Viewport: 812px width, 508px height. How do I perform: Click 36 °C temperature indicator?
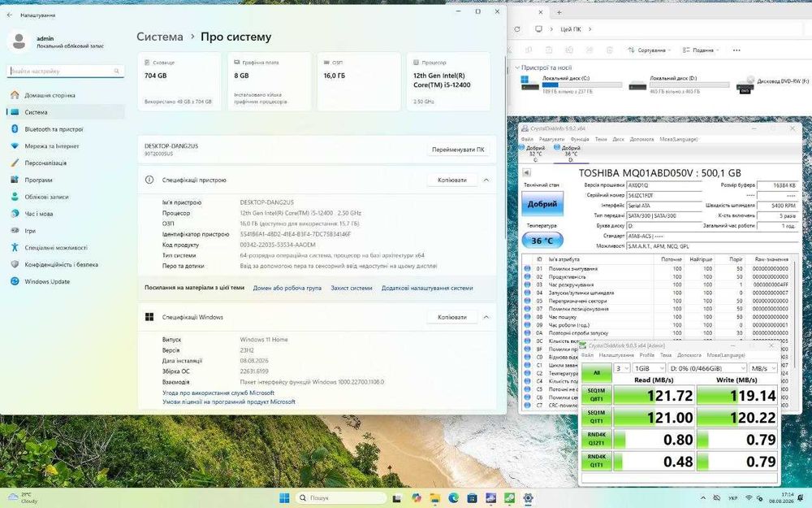point(542,241)
